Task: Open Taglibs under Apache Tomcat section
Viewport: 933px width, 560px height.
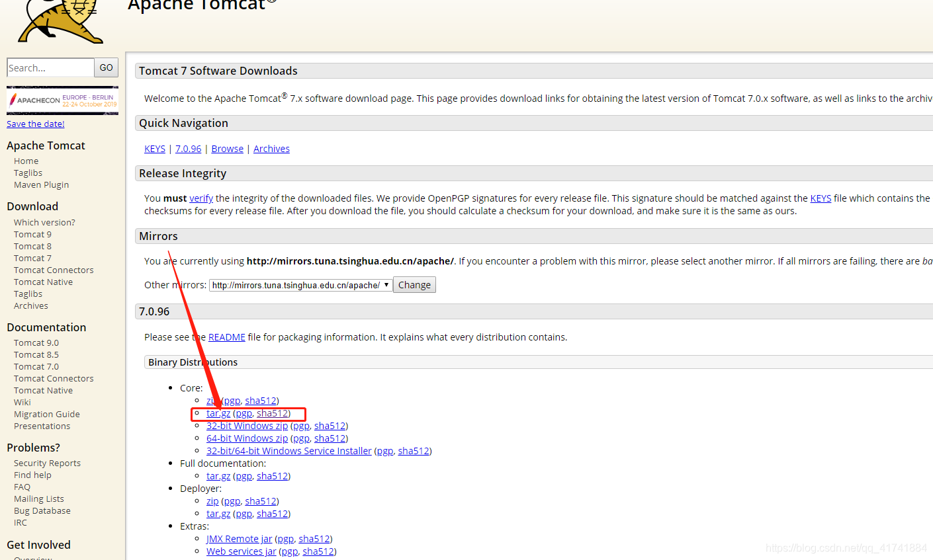Action: [28, 173]
